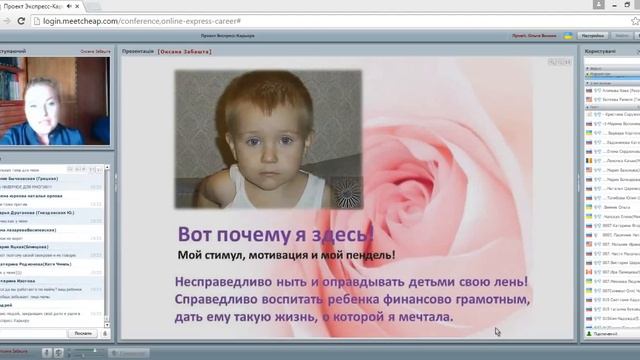Click the Подключений connected count at list bottom
The height and width of the screenshot is (360, 640).
point(605,334)
